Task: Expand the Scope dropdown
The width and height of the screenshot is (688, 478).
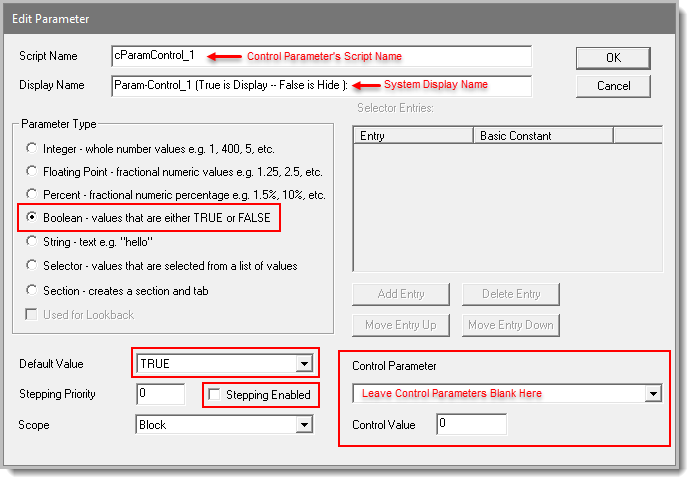Action: tap(304, 425)
